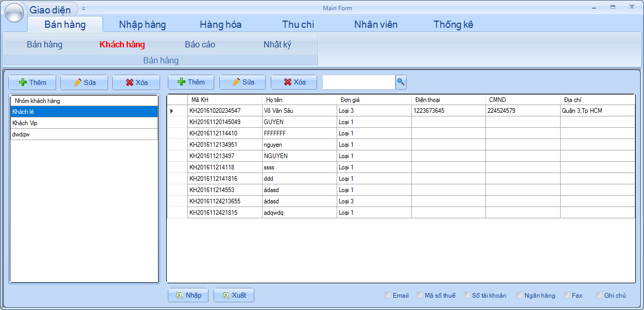
Task: Sort by the CMND column header
Action: 523,100
